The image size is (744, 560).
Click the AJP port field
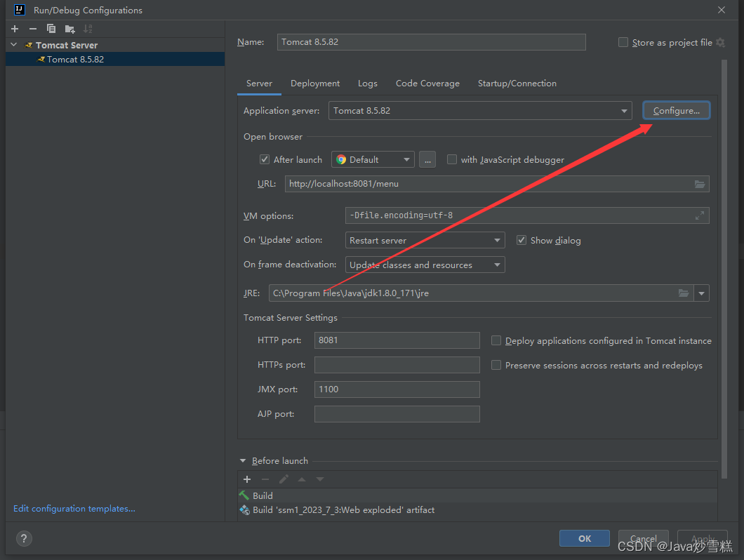(397, 414)
